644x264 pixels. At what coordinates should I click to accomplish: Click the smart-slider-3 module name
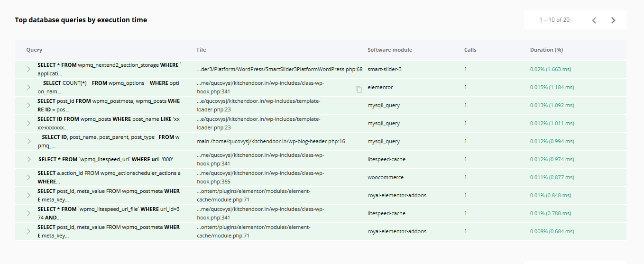click(384, 69)
